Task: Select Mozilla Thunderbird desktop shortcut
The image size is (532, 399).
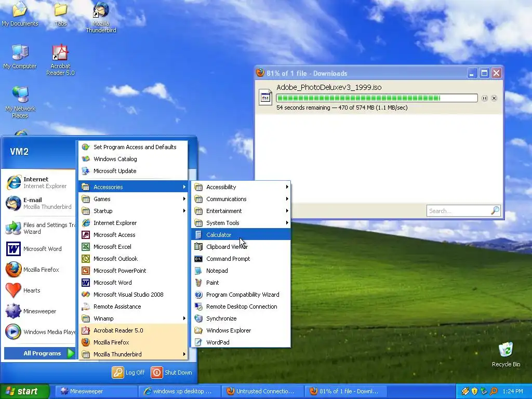Action: [101, 17]
